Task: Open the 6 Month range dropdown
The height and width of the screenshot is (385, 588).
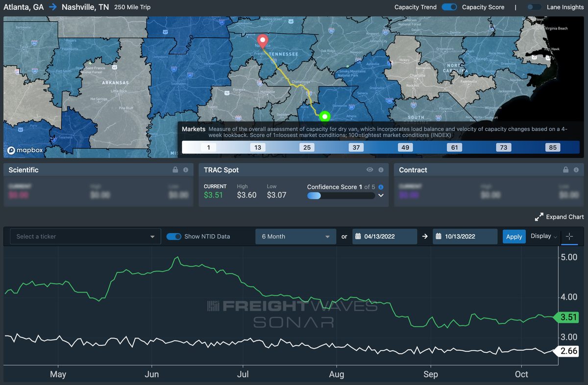Action: pos(296,237)
